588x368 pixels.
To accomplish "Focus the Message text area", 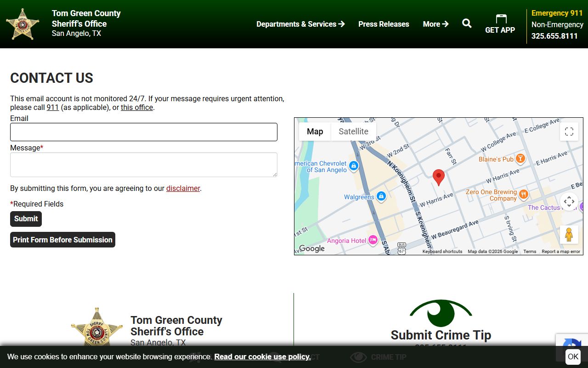I will pyautogui.click(x=144, y=165).
